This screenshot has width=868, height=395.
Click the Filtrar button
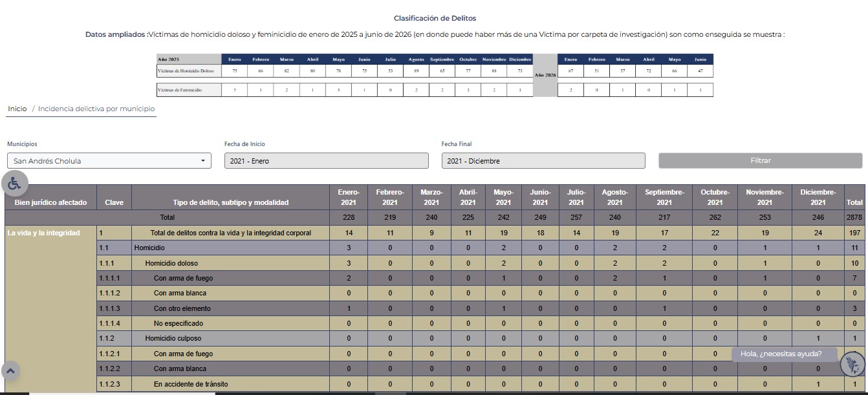(761, 160)
